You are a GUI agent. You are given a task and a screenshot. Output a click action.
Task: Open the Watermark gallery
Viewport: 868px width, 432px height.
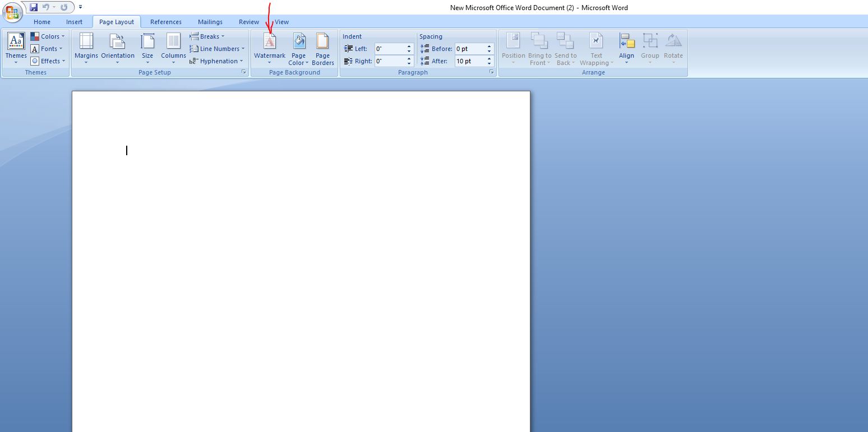point(269,48)
